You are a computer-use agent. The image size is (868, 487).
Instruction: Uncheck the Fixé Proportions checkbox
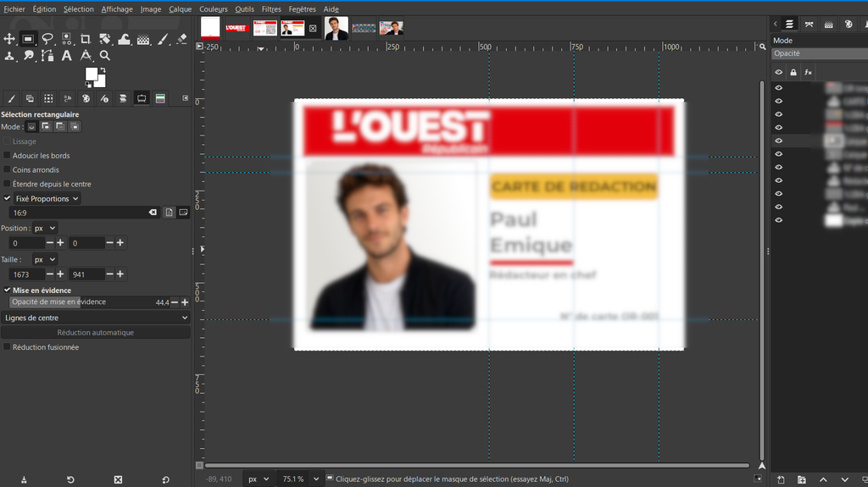click(x=7, y=198)
